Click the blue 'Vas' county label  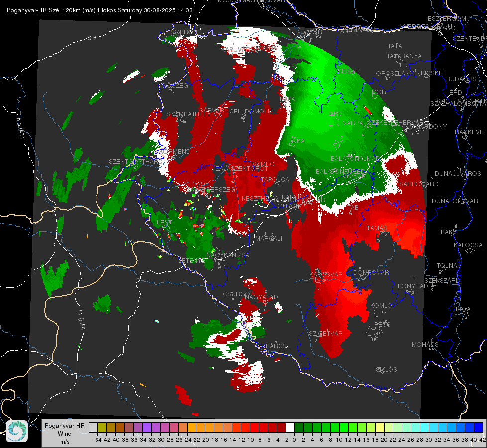point(203,168)
